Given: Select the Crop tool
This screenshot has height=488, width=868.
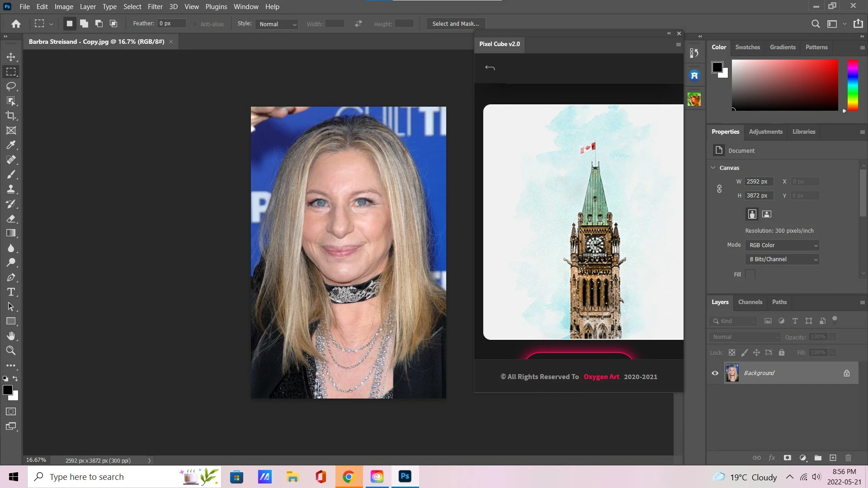Looking at the screenshot, I should pos(11,116).
